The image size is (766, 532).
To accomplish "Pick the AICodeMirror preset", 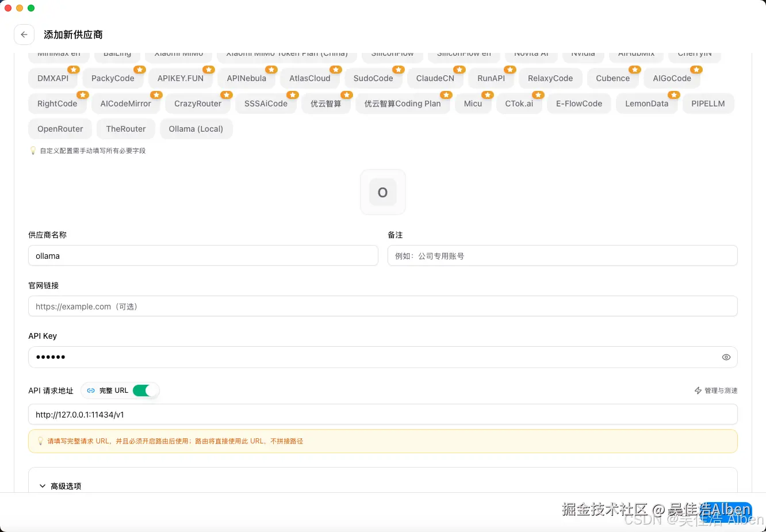I will click(126, 104).
